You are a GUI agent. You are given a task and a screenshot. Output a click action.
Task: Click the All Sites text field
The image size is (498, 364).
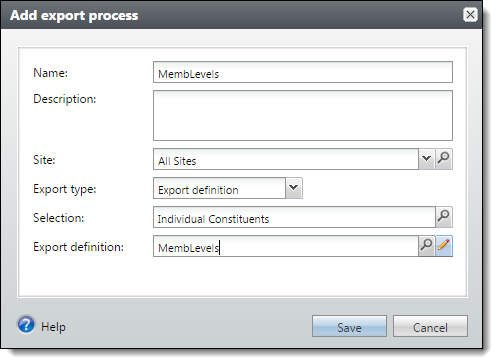pos(286,159)
